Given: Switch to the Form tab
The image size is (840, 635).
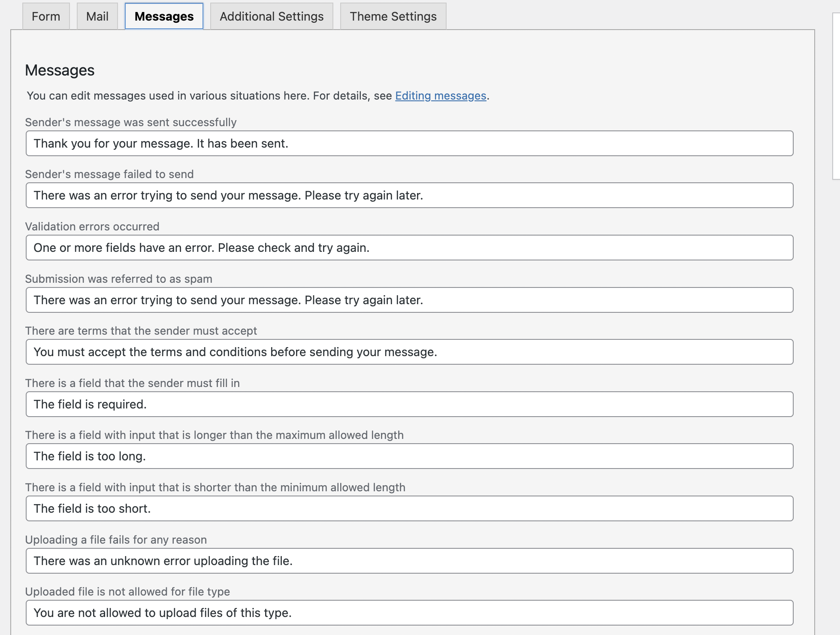Looking at the screenshot, I should point(46,16).
